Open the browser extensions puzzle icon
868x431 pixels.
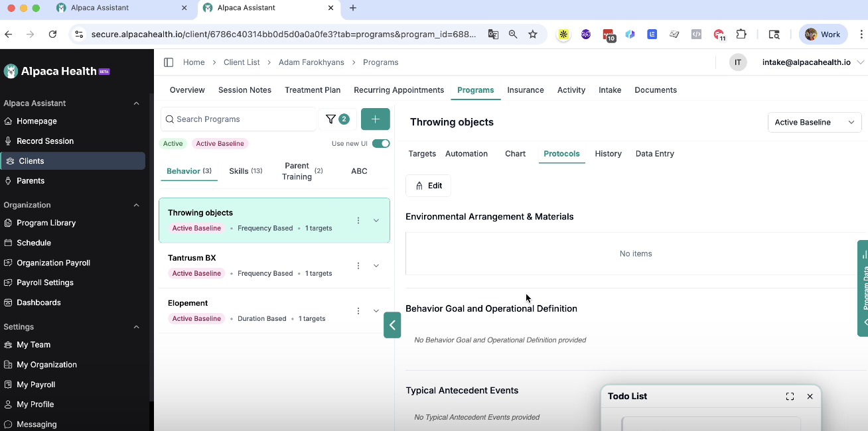[x=741, y=34]
